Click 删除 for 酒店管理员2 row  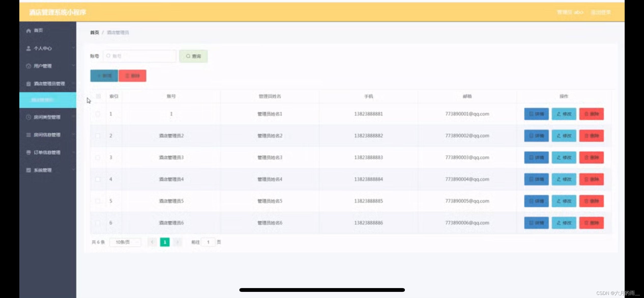(591, 136)
